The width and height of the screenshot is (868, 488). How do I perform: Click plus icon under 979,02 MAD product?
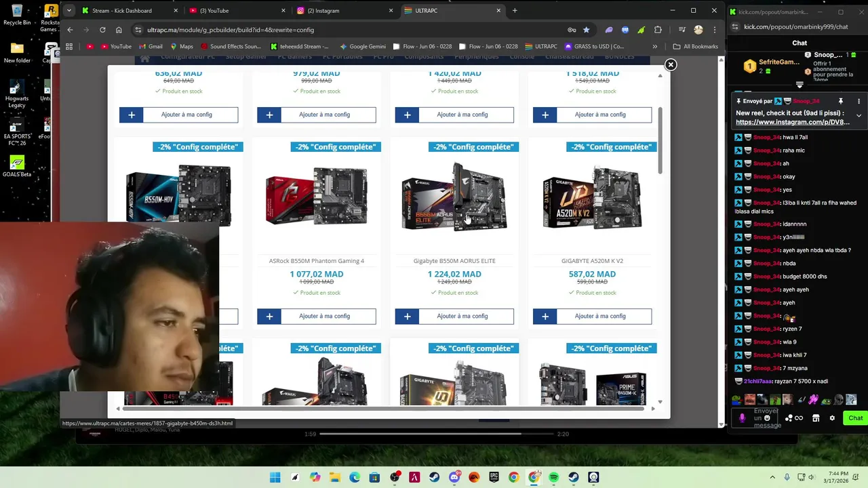point(269,115)
